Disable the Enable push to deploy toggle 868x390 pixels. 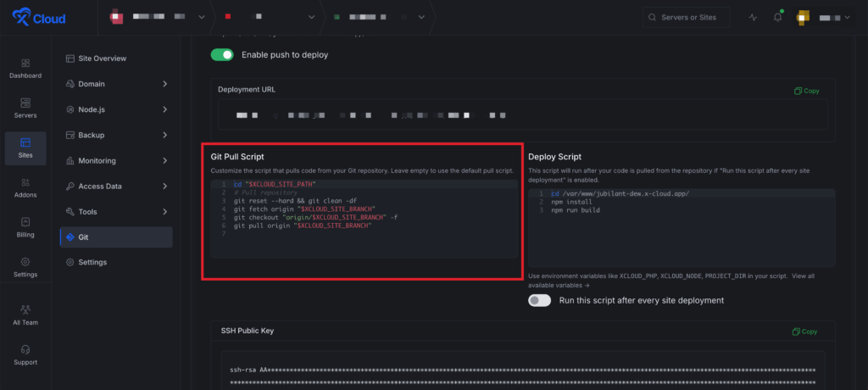[222, 54]
